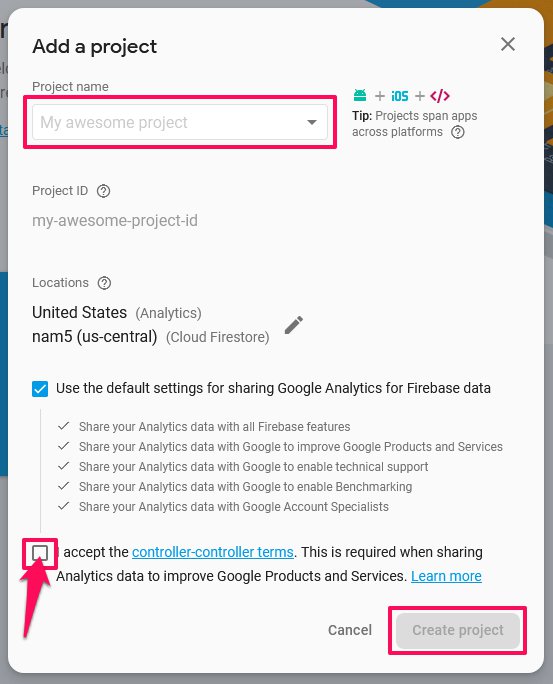Open the Locations help icon
This screenshot has width=553, height=684.
(104, 283)
